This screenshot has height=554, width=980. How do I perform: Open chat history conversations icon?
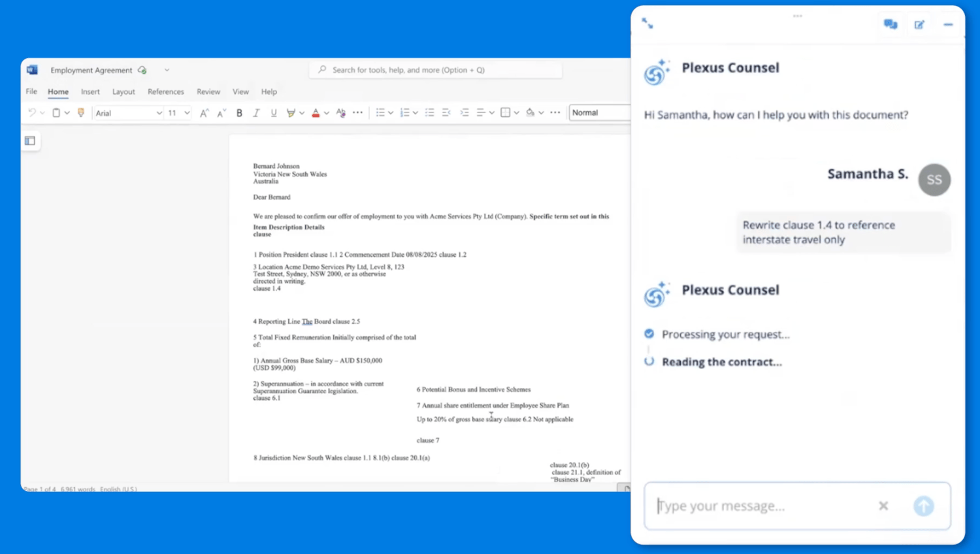[890, 24]
